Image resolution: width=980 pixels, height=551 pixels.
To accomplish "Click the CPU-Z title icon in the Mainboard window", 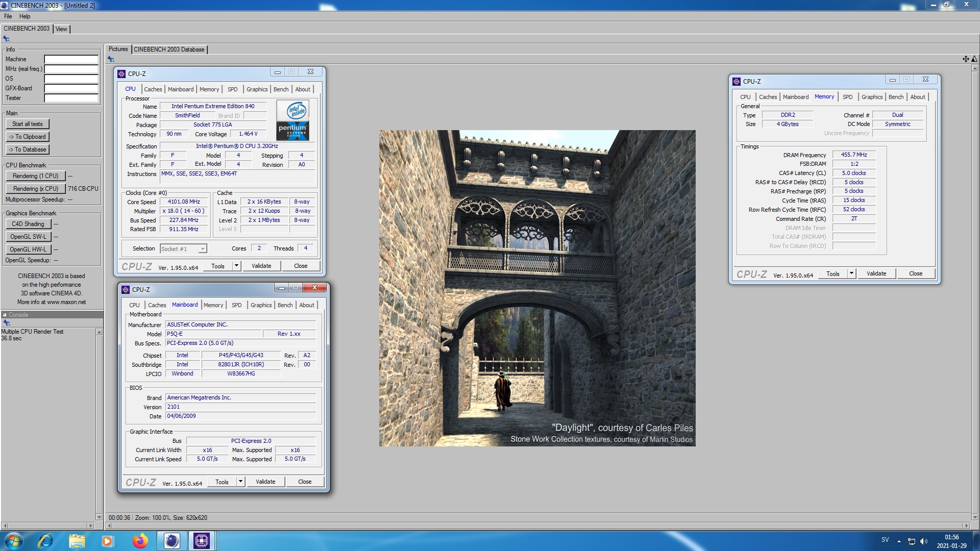I will (x=126, y=290).
